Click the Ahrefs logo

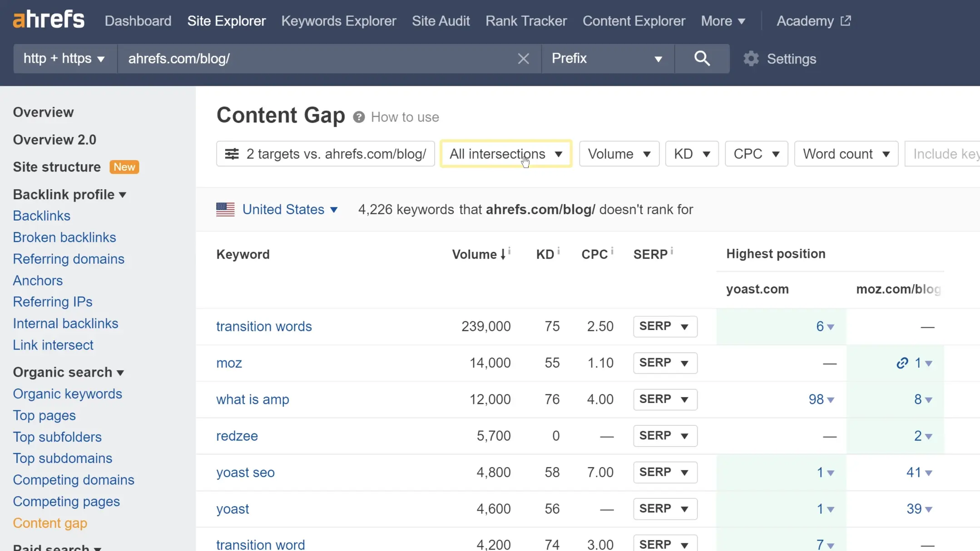pyautogui.click(x=49, y=20)
